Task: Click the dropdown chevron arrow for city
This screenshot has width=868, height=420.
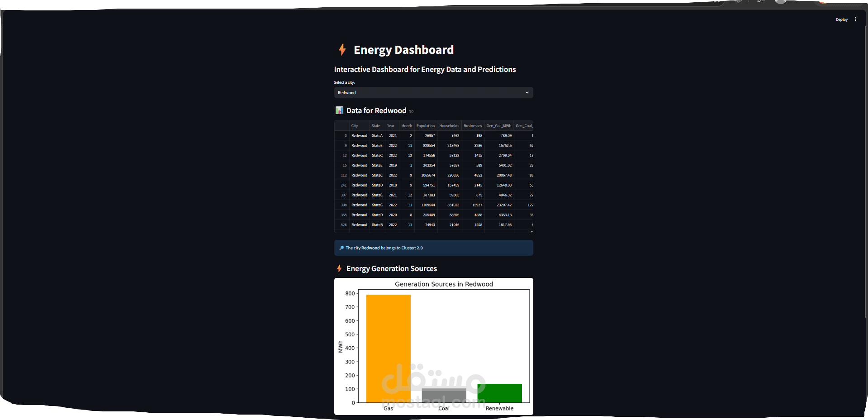Action: [x=527, y=93]
